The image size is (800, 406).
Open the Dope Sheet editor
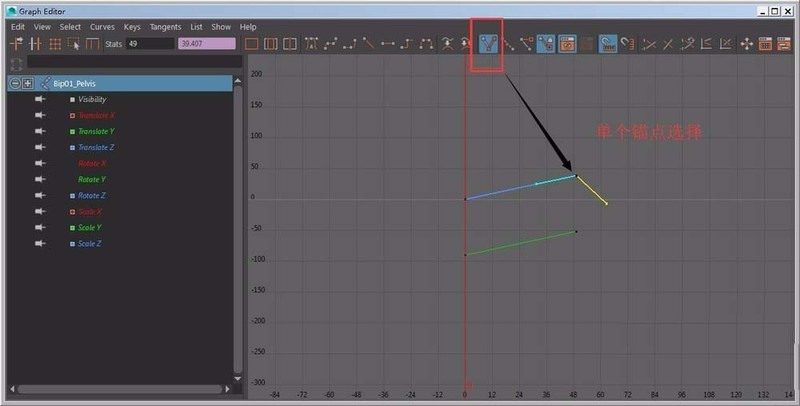(x=765, y=44)
